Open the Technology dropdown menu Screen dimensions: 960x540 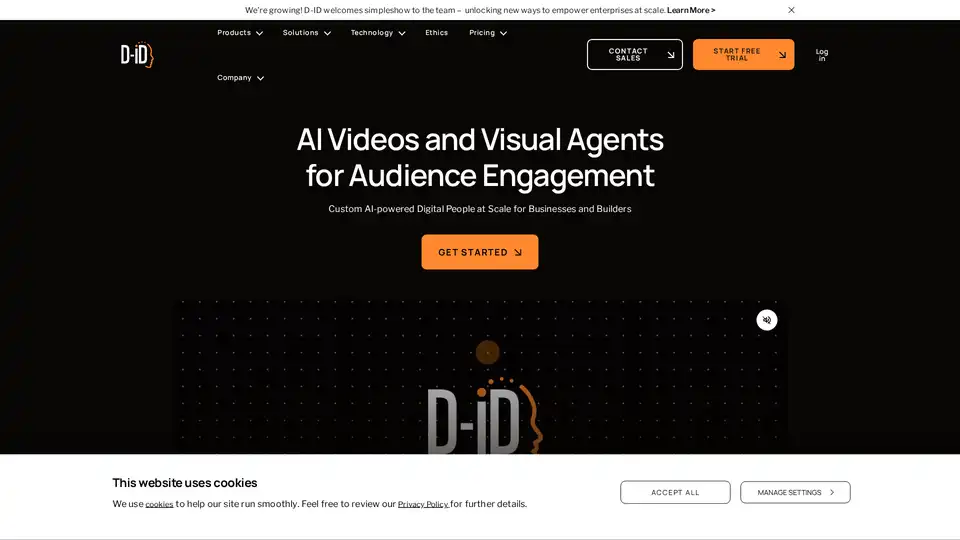(377, 33)
